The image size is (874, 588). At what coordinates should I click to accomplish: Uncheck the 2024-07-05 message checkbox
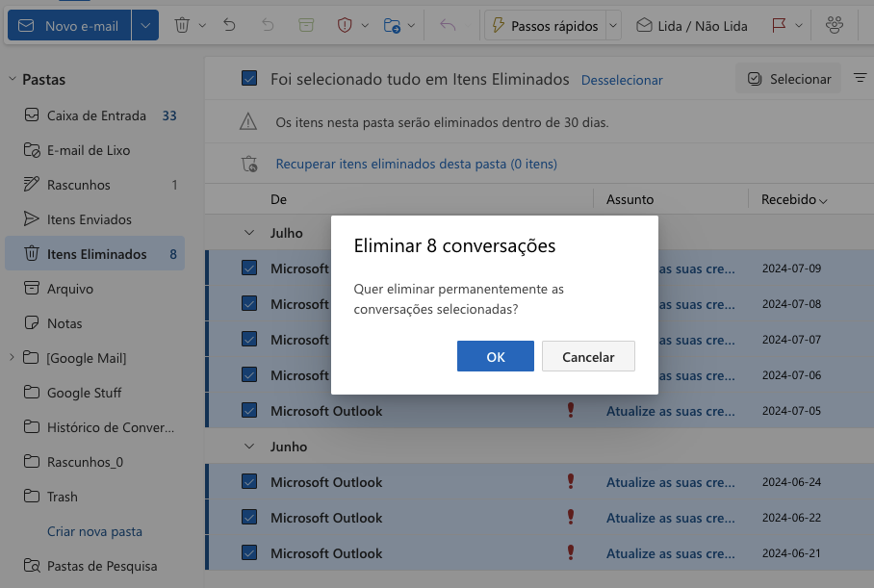click(249, 411)
